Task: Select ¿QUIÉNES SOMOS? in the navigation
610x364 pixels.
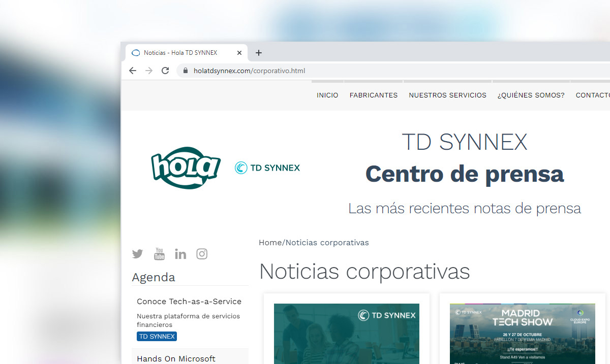Action: coord(531,95)
